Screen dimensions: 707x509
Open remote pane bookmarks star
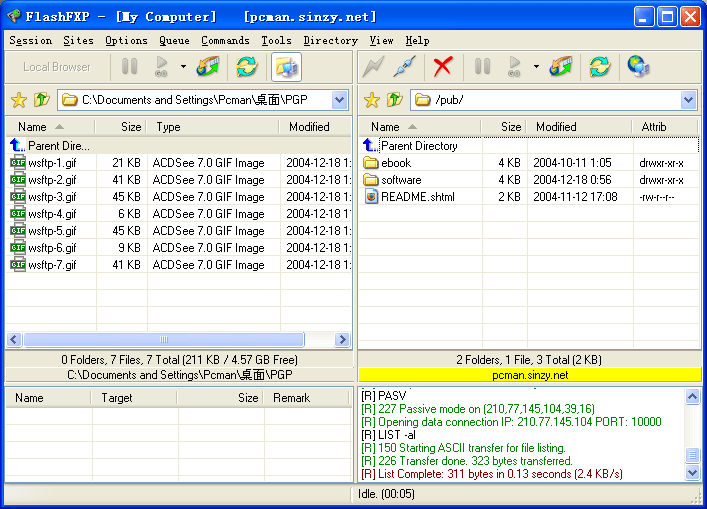pyautogui.click(x=372, y=100)
